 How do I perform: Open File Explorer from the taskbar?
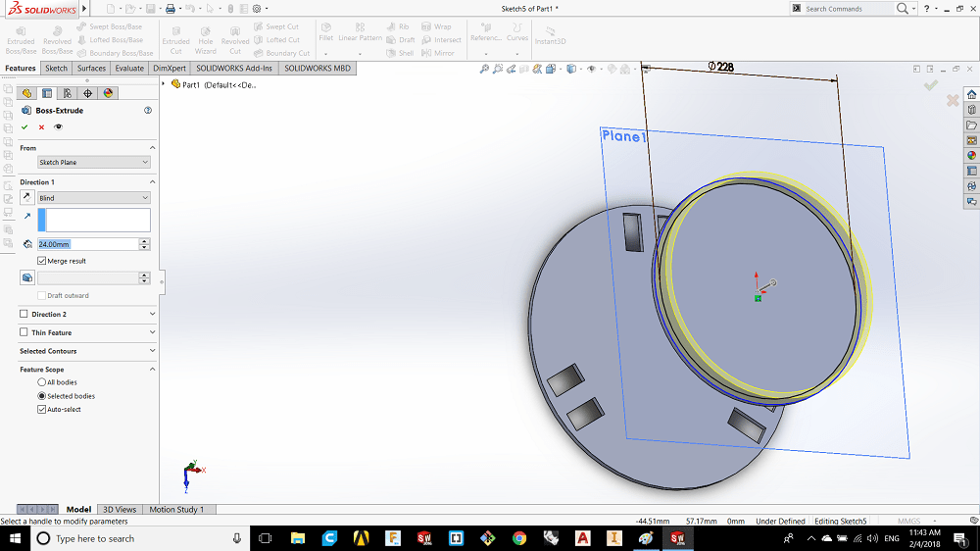click(x=298, y=538)
